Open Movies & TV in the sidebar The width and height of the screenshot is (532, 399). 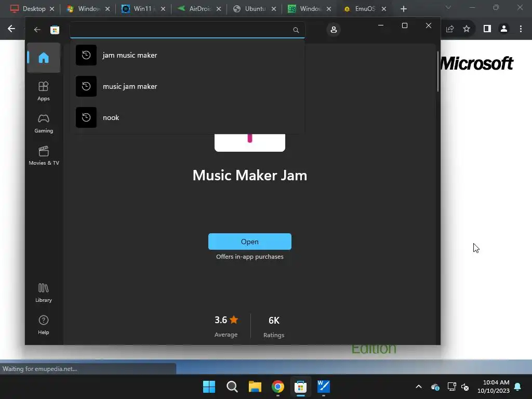[x=44, y=155]
